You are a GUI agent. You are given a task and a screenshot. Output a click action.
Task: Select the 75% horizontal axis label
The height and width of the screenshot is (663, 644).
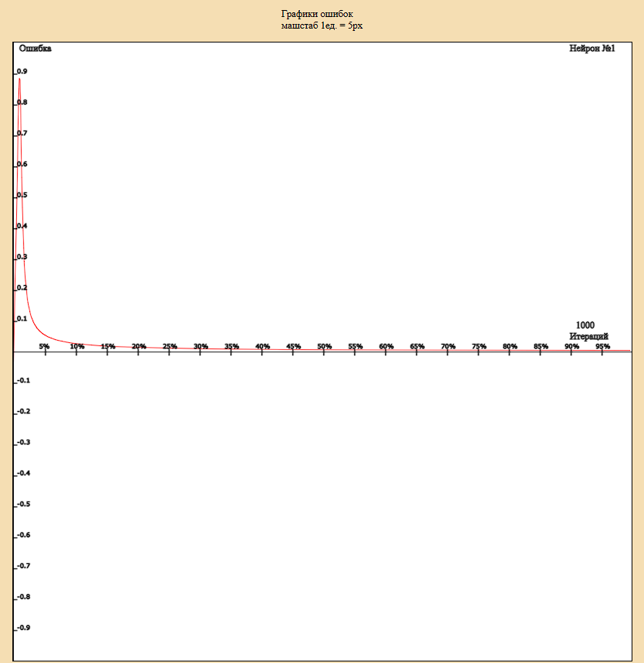click(479, 345)
